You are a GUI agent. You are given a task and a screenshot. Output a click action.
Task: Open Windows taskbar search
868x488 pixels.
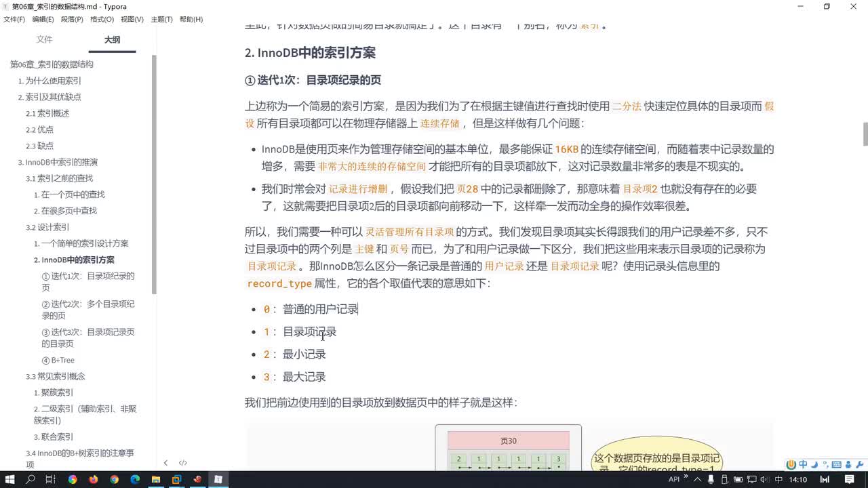(x=31, y=479)
